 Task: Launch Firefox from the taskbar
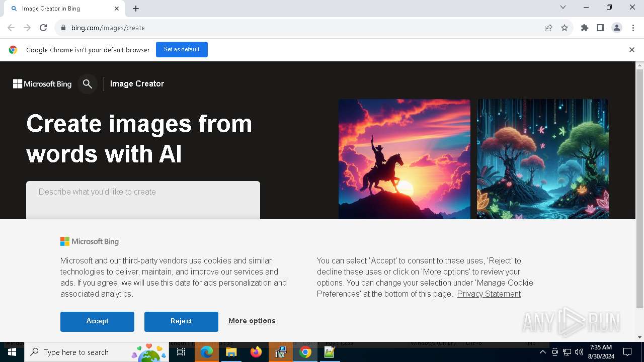tap(256, 352)
